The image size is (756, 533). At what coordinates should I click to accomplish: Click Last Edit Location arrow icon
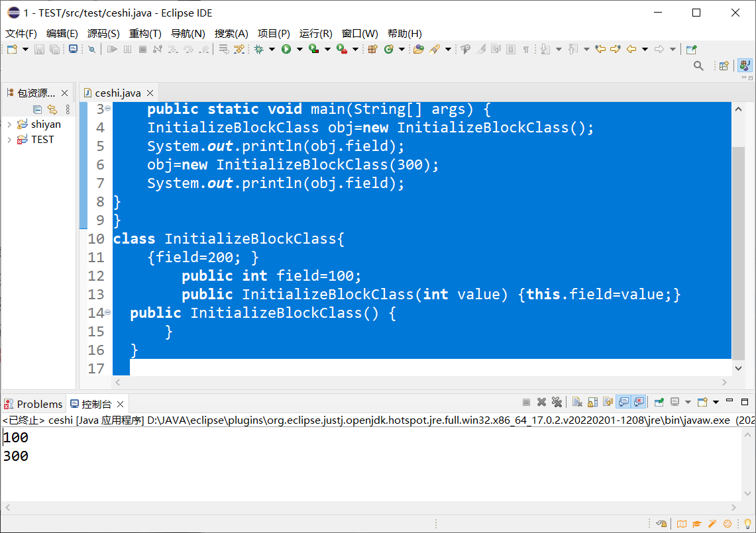(x=600, y=49)
